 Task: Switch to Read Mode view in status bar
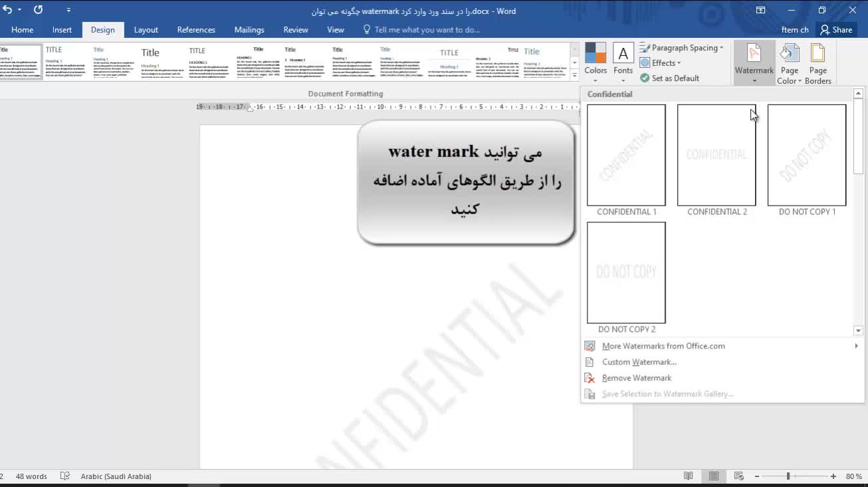point(689,476)
